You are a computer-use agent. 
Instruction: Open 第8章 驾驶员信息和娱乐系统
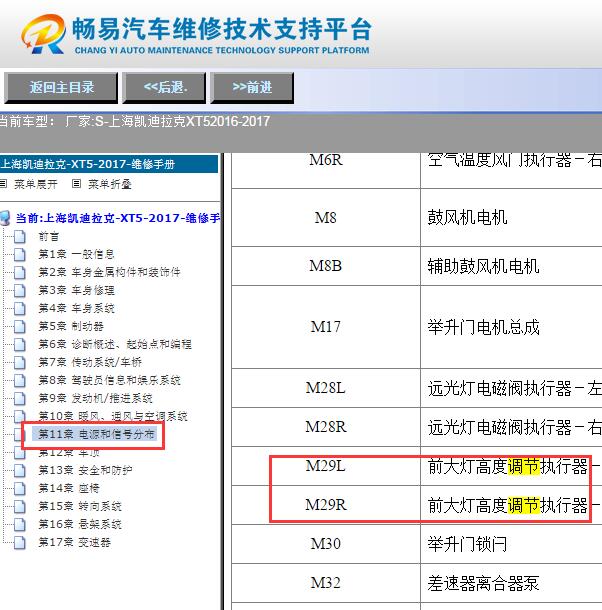109,380
